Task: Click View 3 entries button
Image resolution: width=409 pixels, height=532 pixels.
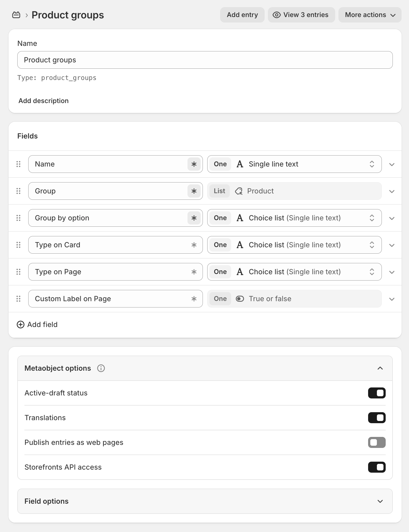Action: tap(301, 15)
